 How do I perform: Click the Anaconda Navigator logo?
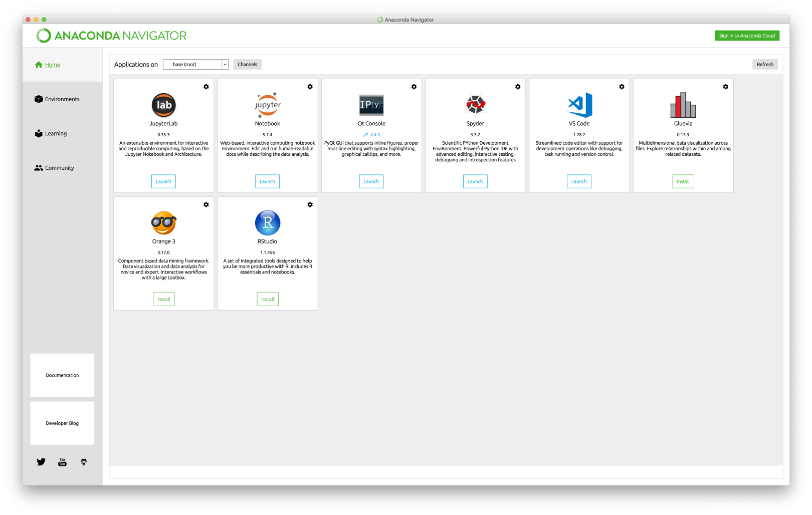click(x=111, y=36)
